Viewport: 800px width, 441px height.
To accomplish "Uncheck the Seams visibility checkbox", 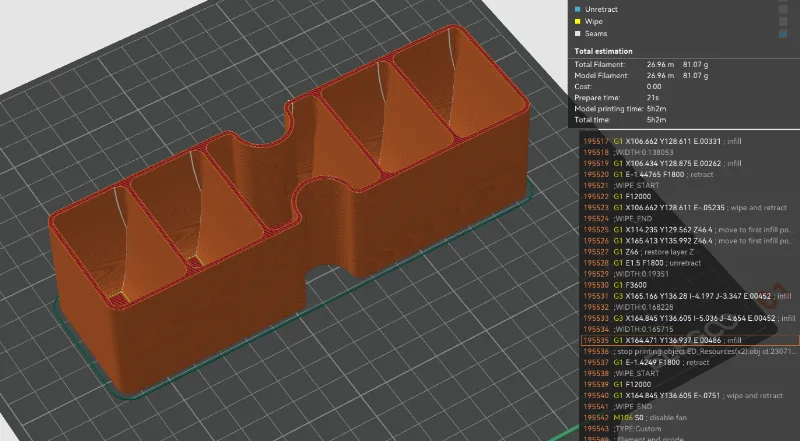I will (783, 34).
